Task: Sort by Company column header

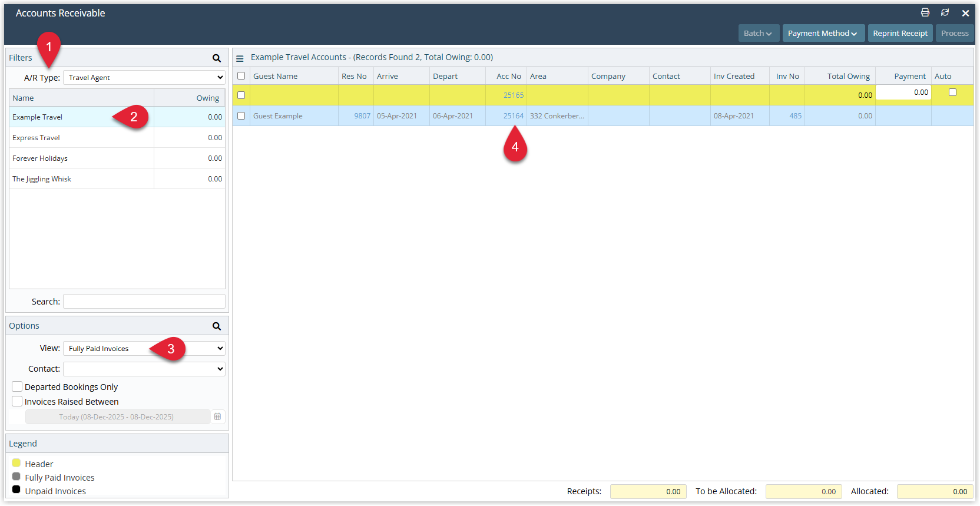Action: coord(618,76)
